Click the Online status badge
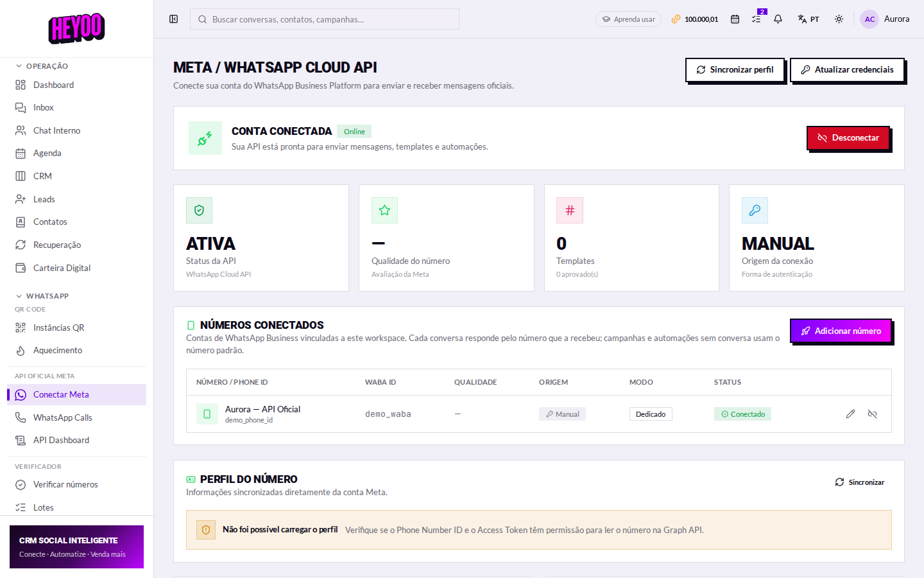 pos(354,132)
